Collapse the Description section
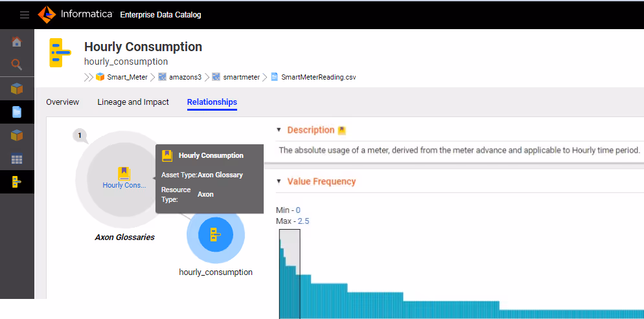Screen dimensions: 644x319 click(x=279, y=130)
